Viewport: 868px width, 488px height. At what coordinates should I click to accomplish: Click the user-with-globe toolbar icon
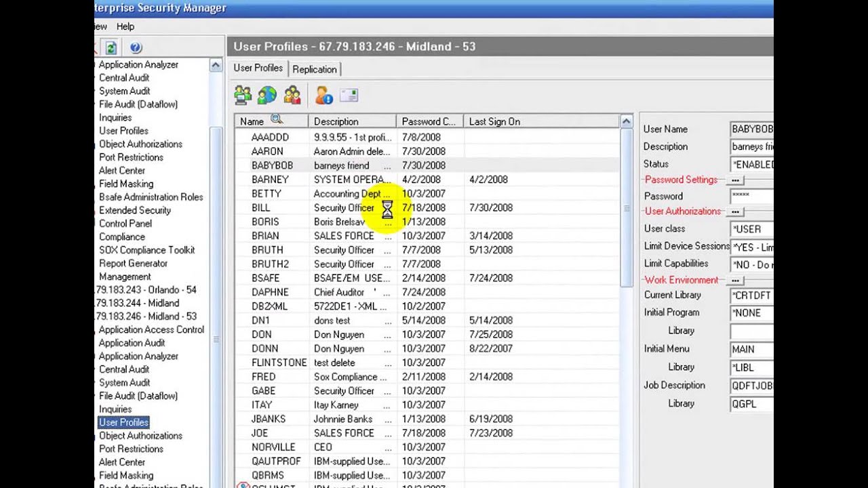tap(267, 95)
